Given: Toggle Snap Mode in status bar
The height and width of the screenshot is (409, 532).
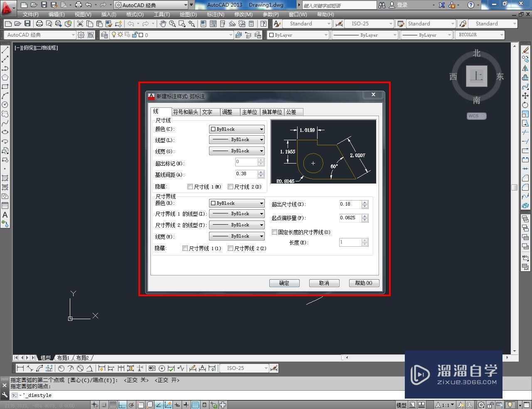Looking at the screenshot, I should [104, 404].
